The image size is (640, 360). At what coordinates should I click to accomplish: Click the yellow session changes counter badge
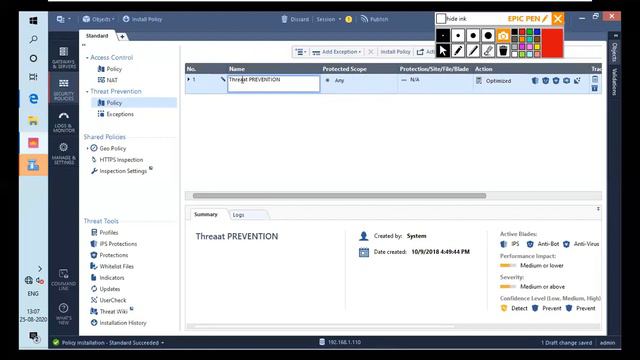click(349, 19)
